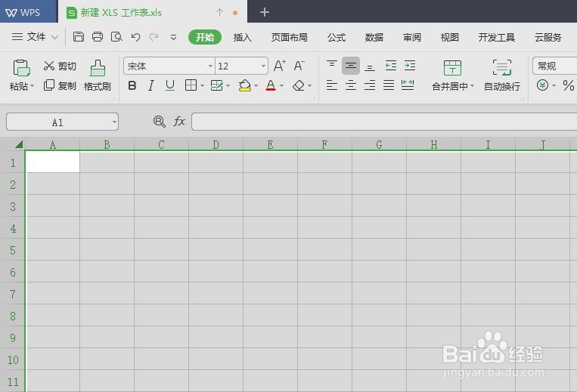Switch to the 开发工具 tab

pos(496,37)
